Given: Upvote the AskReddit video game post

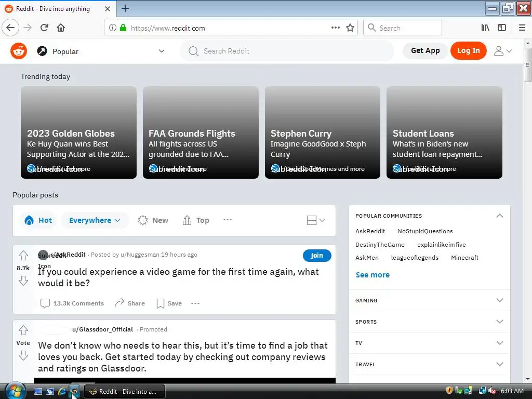Looking at the screenshot, I should [x=23, y=255].
